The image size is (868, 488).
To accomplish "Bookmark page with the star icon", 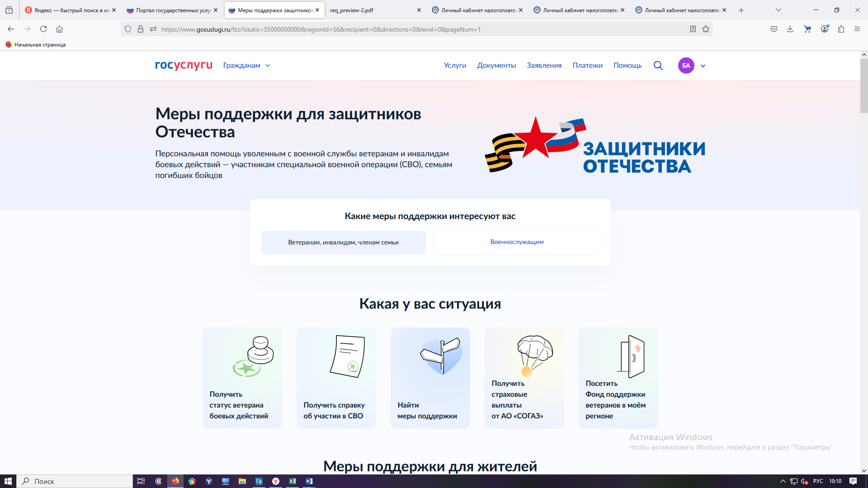I will point(706,29).
